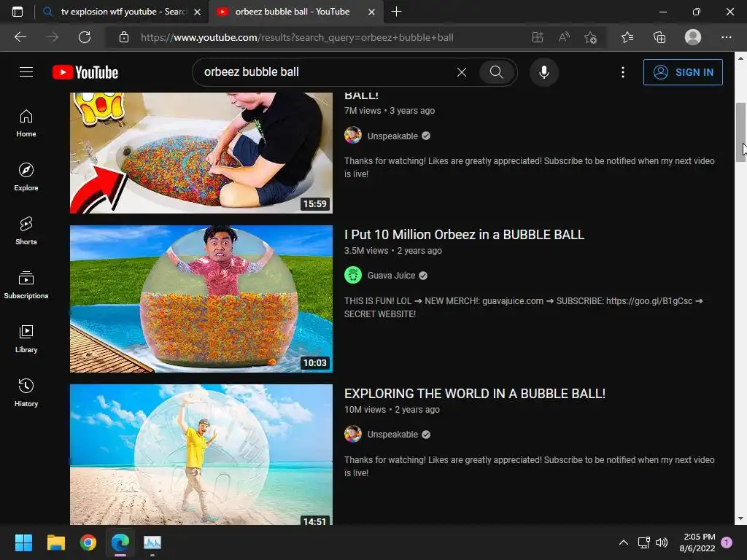Screen dimensions: 747x560
Task: Play the 15:59 Orbeez bathtub thumbnail
Action: click(201, 153)
